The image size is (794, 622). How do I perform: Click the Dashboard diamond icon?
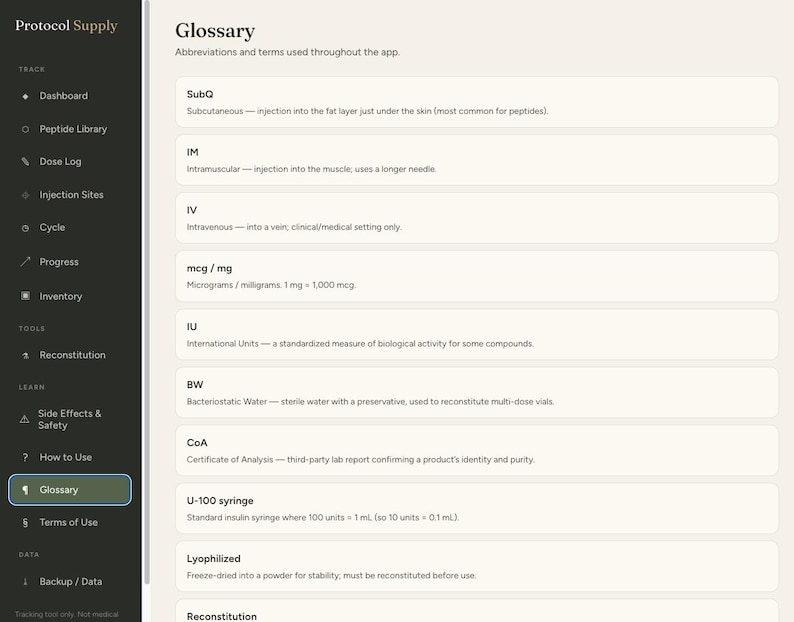tap(25, 96)
